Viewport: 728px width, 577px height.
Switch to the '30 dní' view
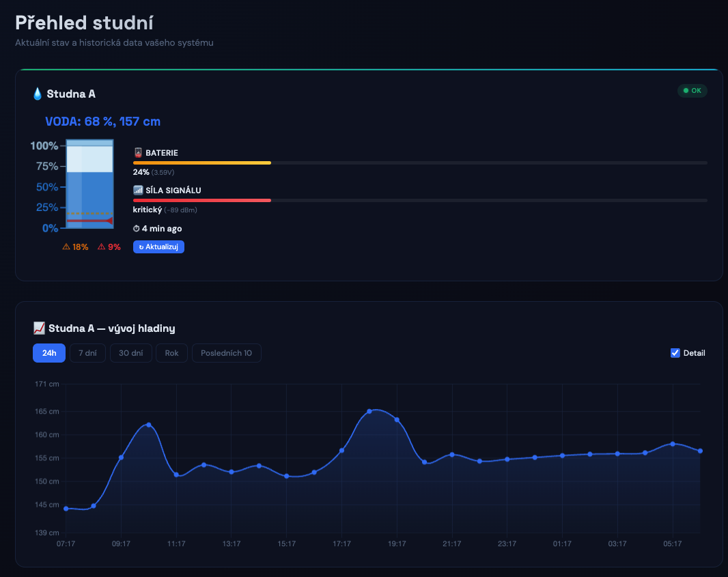(x=130, y=352)
